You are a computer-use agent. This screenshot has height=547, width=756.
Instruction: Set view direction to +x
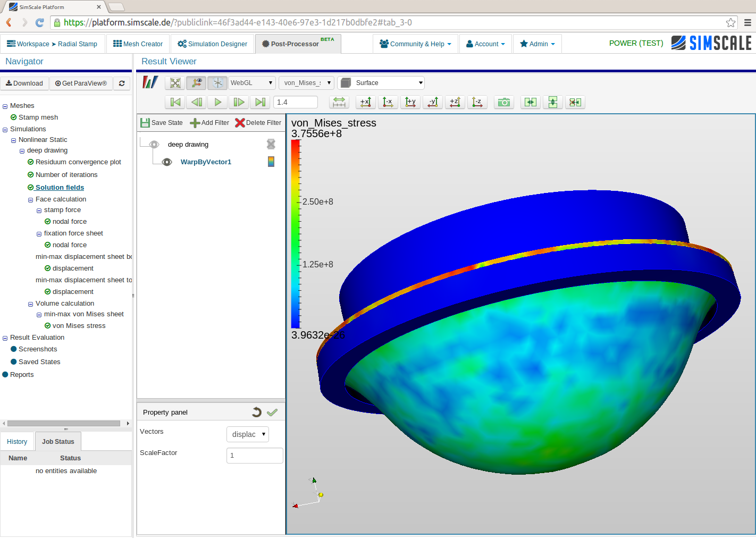pos(366,102)
